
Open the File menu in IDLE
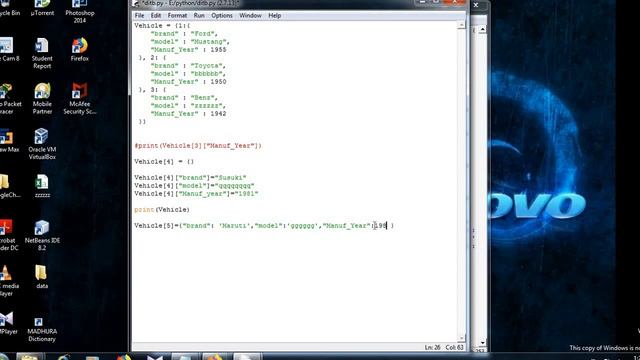coord(139,16)
